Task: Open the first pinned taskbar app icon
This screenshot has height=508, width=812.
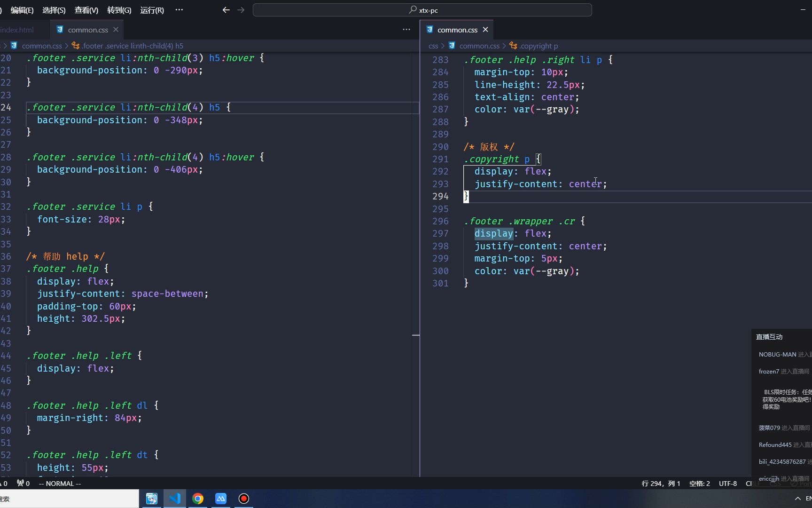Action: click(x=152, y=499)
